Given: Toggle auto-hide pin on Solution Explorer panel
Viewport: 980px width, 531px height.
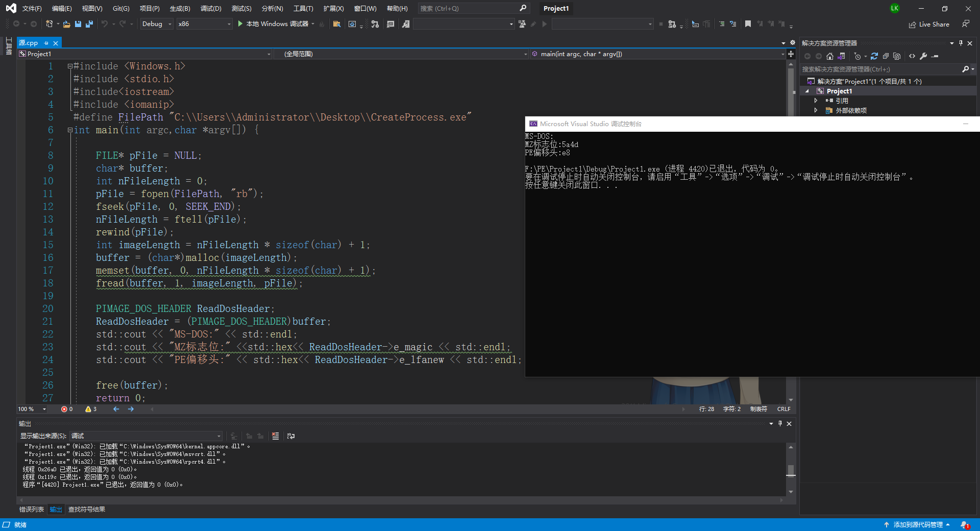Looking at the screenshot, I should (x=961, y=43).
